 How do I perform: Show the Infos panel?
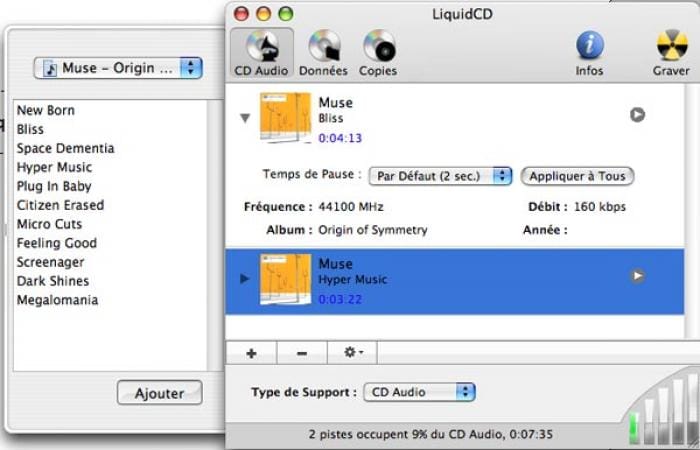(x=589, y=54)
